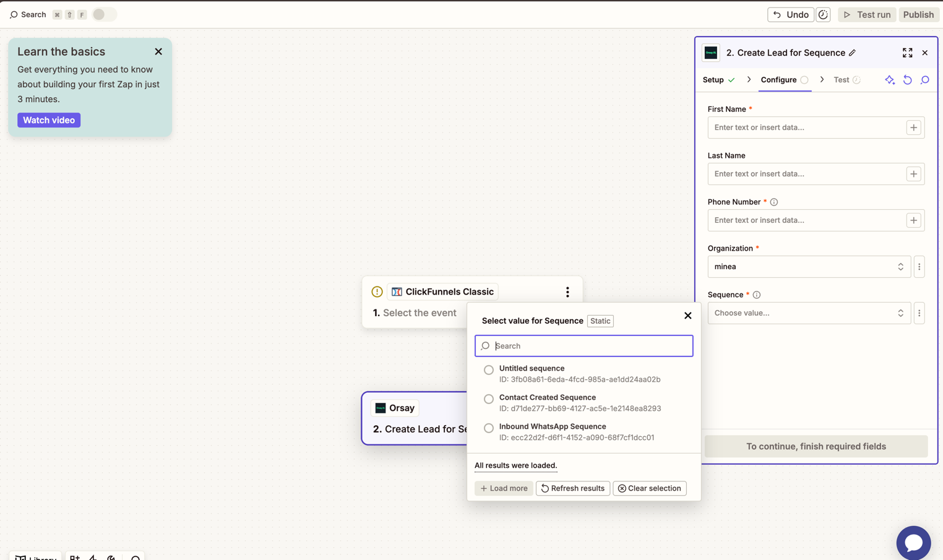Click the Orsay app logo in panel header

(711, 53)
